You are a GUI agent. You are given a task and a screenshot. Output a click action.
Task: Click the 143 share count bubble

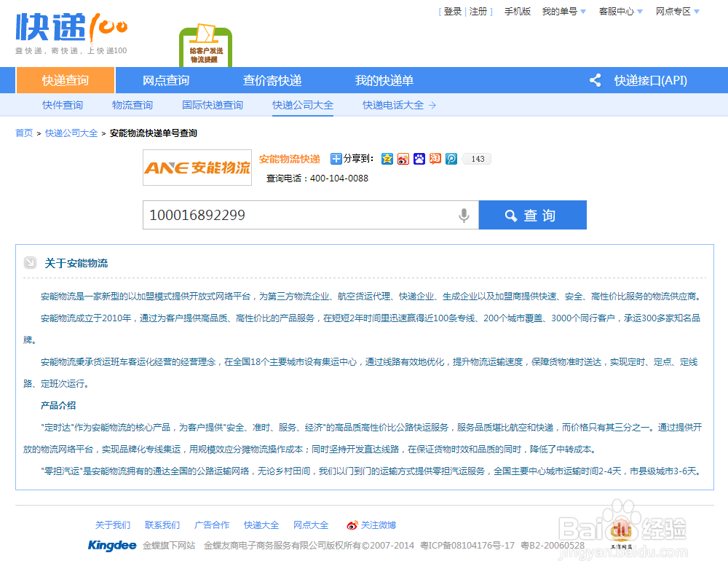coord(478,159)
